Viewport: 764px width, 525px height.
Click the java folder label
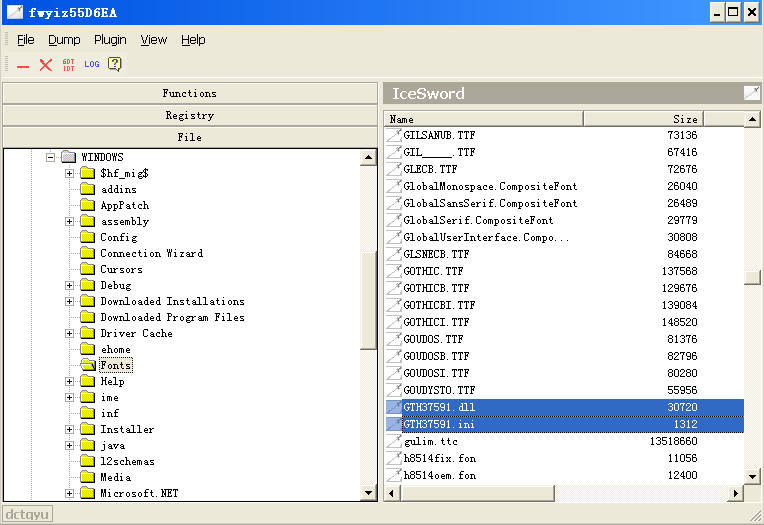coord(113,446)
